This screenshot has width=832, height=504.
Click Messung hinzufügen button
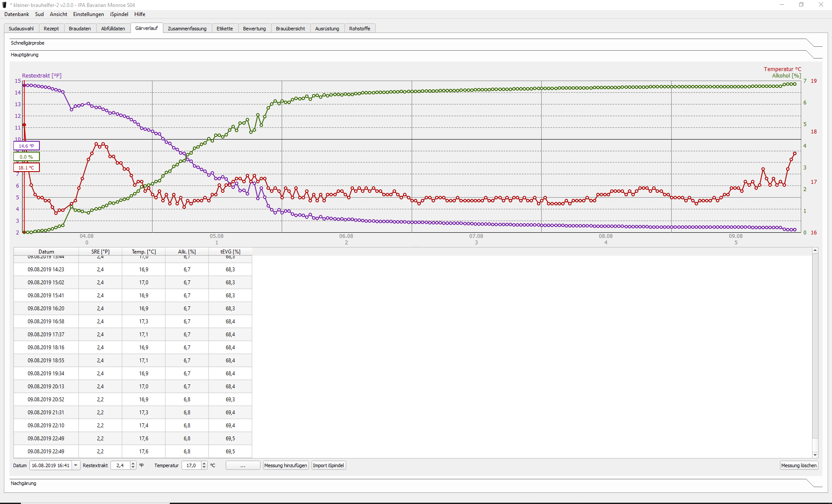click(286, 465)
